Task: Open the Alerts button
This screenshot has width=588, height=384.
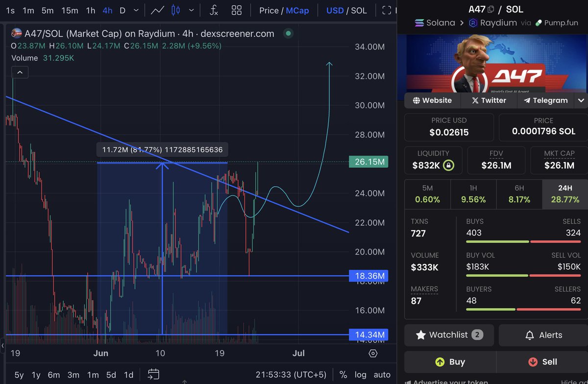Action: pos(543,335)
